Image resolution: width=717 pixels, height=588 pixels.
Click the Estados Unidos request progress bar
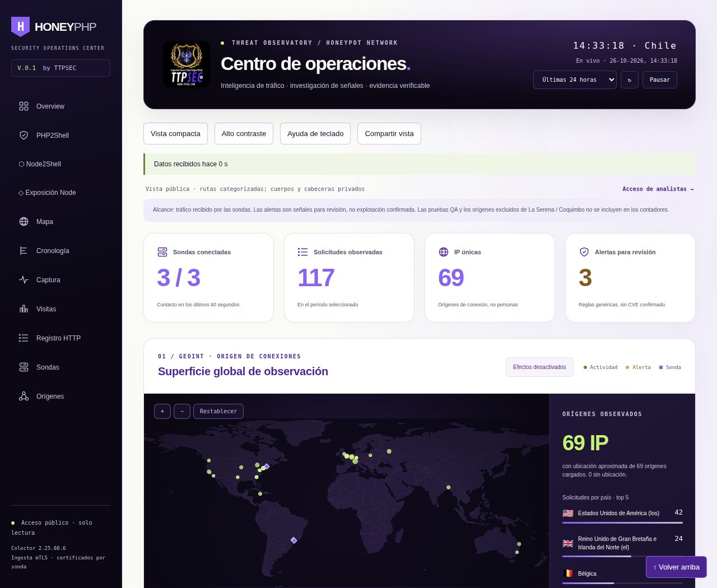click(622, 522)
